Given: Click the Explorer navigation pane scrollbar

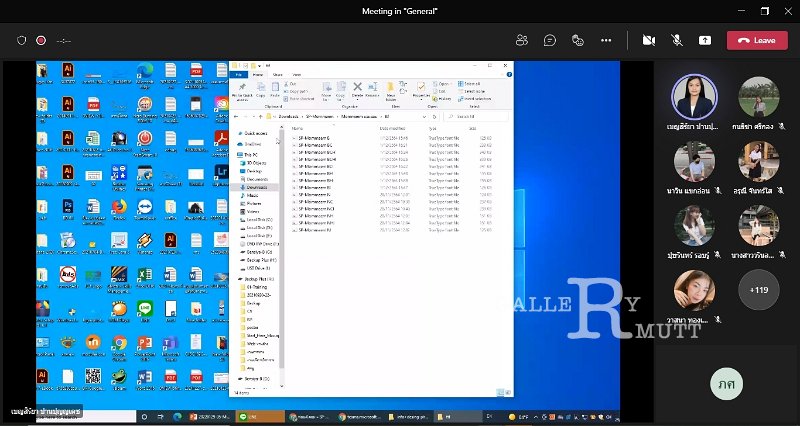Looking at the screenshot, I should click(281, 245).
